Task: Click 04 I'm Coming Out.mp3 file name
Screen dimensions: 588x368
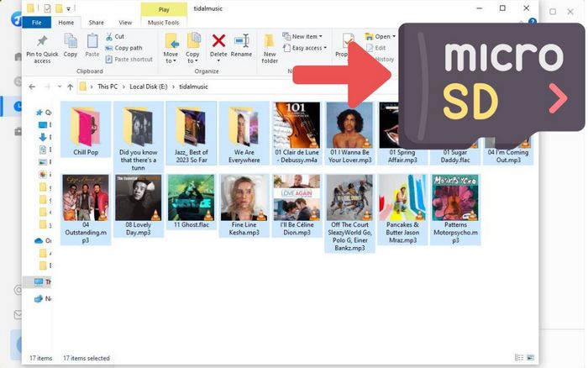Action: tap(507, 156)
